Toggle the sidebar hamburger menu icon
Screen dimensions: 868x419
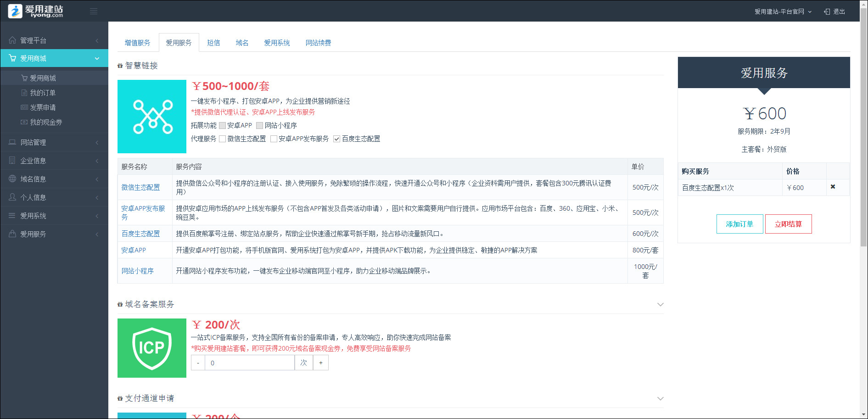click(94, 11)
